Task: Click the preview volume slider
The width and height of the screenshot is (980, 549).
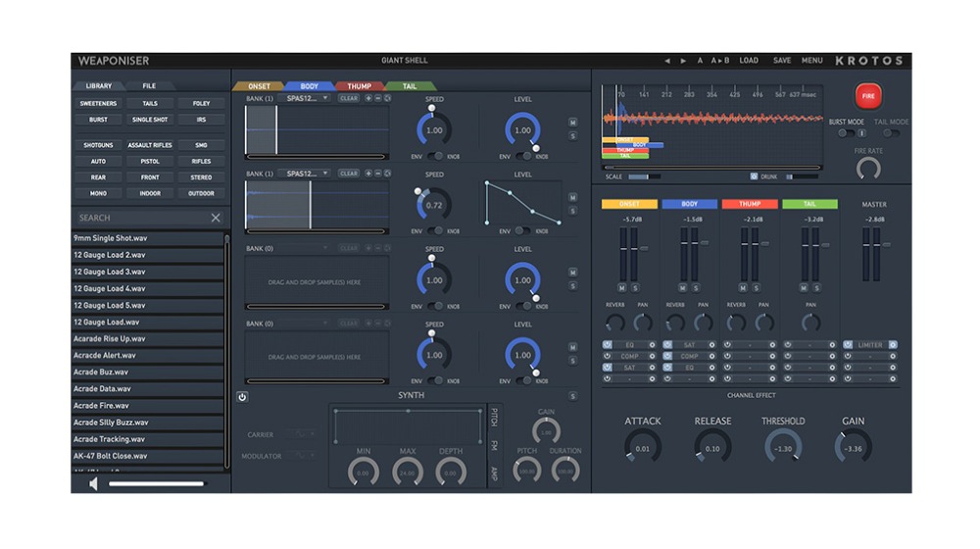Action: tap(156, 484)
